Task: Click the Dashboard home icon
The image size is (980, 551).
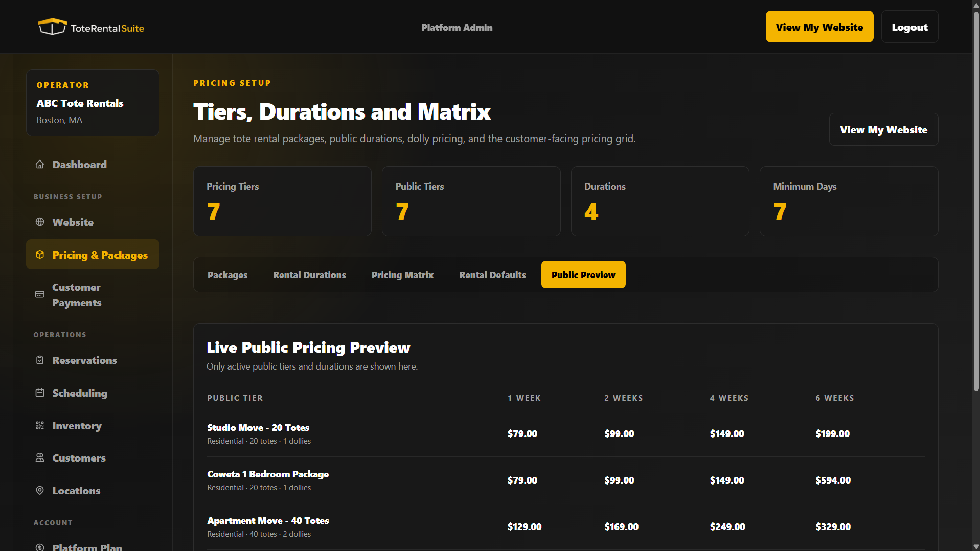Action: click(40, 165)
